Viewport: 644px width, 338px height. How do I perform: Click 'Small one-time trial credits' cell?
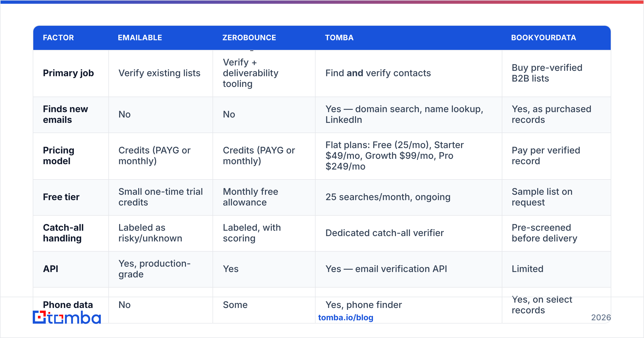coord(160,197)
